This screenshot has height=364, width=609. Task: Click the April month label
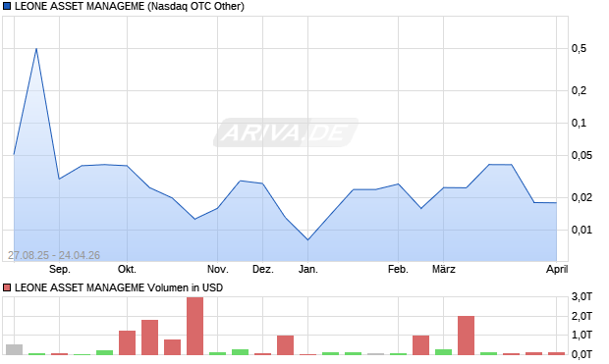coord(557,269)
